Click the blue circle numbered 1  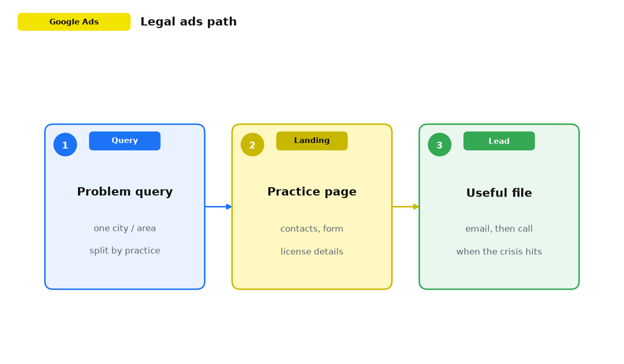65,145
